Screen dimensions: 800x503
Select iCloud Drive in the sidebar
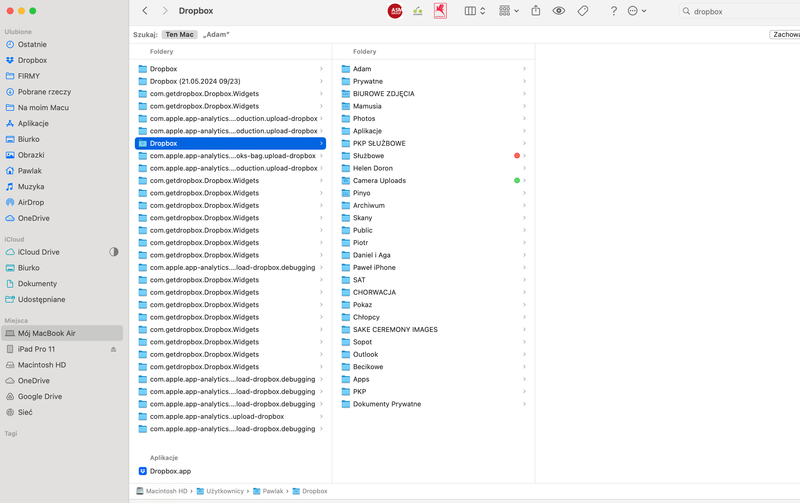[x=39, y=252]
